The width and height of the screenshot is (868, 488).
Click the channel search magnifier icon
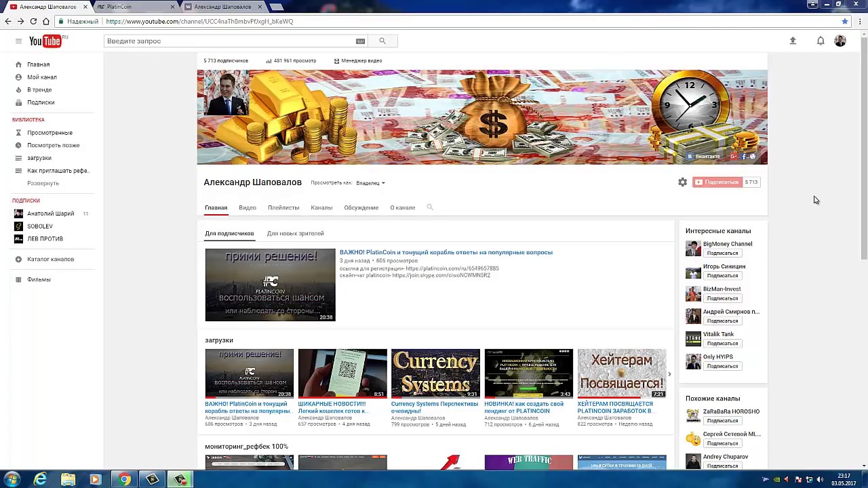click(430, 207)
